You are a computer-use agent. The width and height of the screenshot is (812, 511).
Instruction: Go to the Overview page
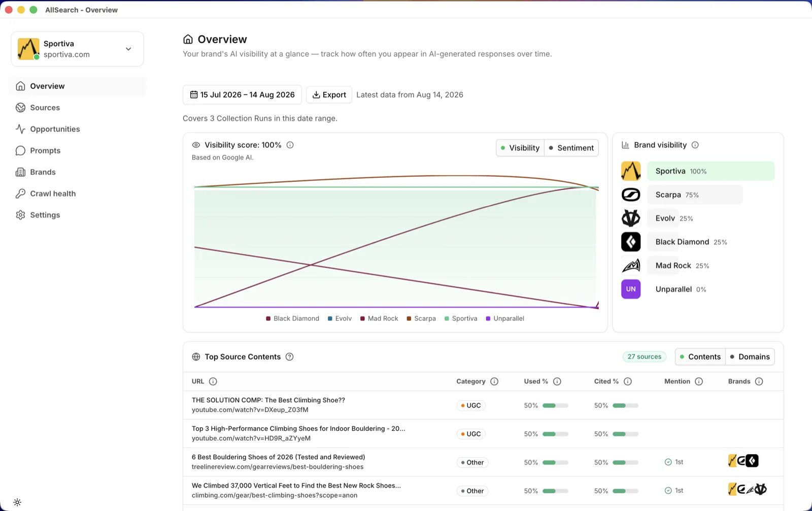pyautogui.click(x=77, y=86)
